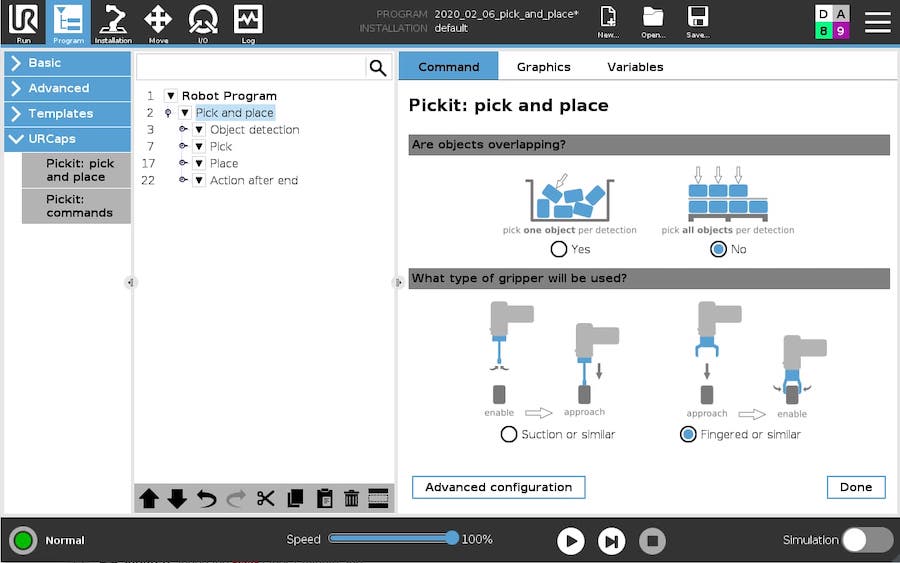This screenshot has width=900, height=563.
Task: Open the Installation screen
Action: click(x=113, y=23)
